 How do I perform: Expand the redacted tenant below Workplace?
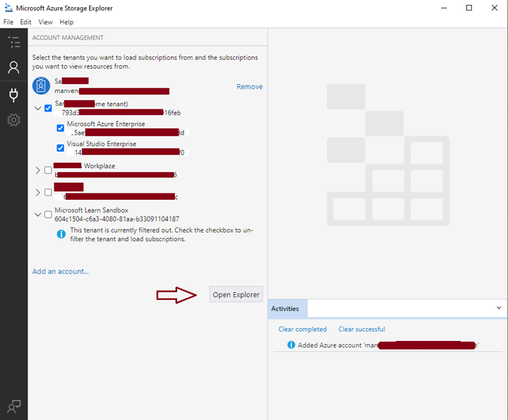[37, 192]
